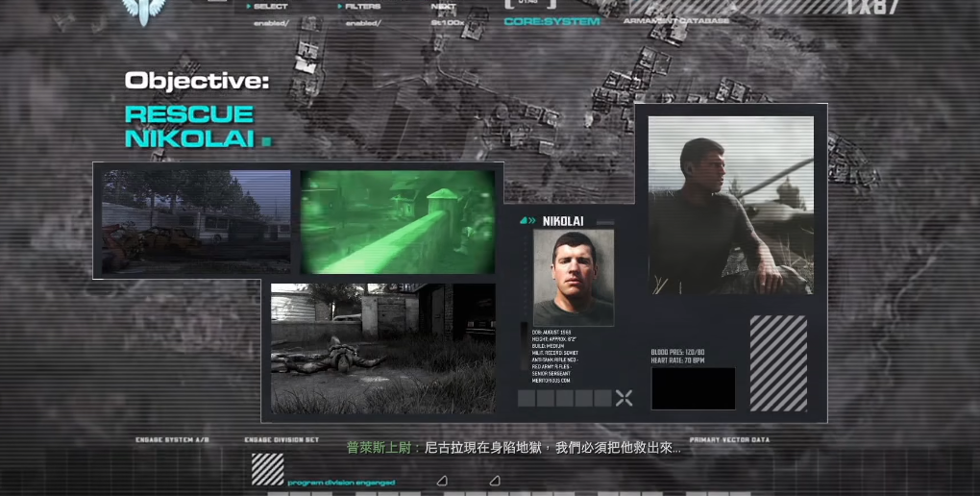Click the striped hazard block in dossier panel
Viewport: 980px width, 496px height.
click(x=778, y=363)
